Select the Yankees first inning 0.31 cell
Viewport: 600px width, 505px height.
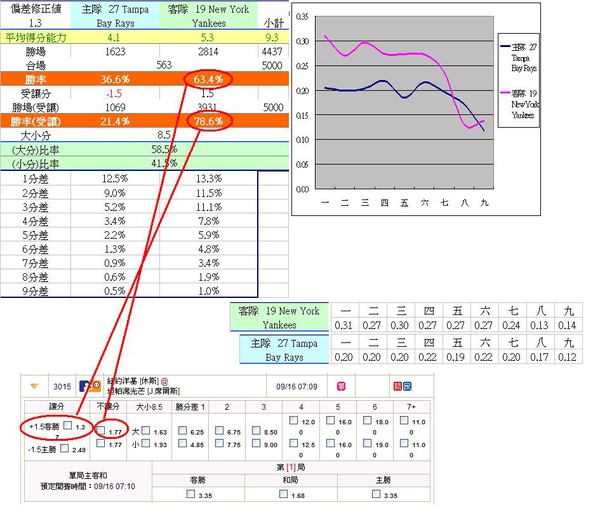click(344, 325)
